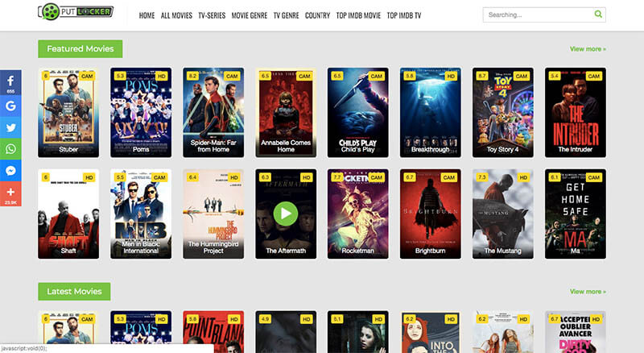Click the Latest Movies heading button

pyautogui.click(x=74, y=291)
